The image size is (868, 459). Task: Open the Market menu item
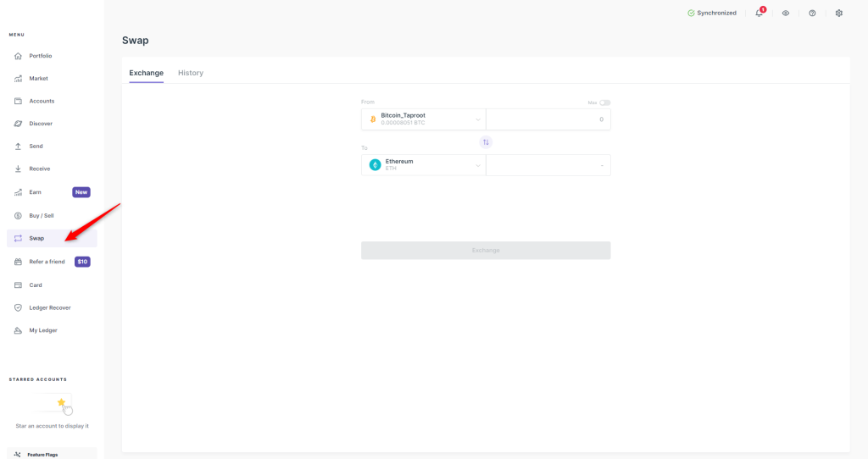tap(38, 79)
